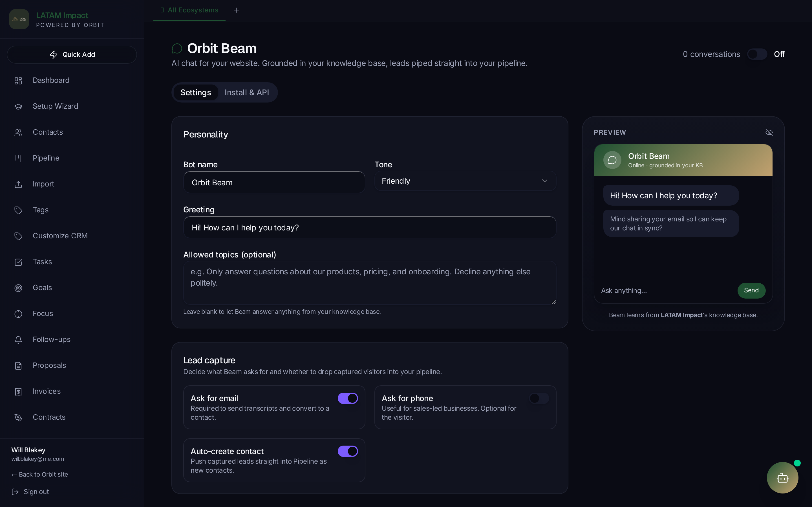Screen dimensions: 812x507
Task: Toggle Auto-create contact switch
Action: [348, 451]
